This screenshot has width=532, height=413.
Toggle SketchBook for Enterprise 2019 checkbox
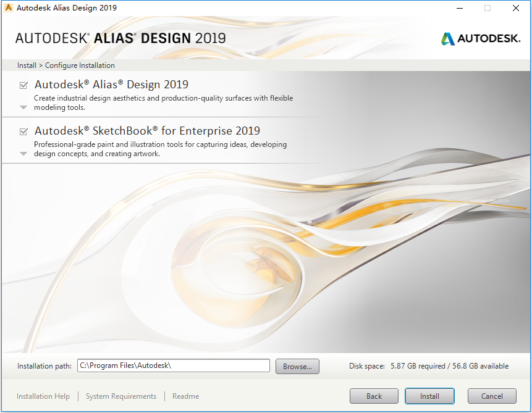pos(23,131)
